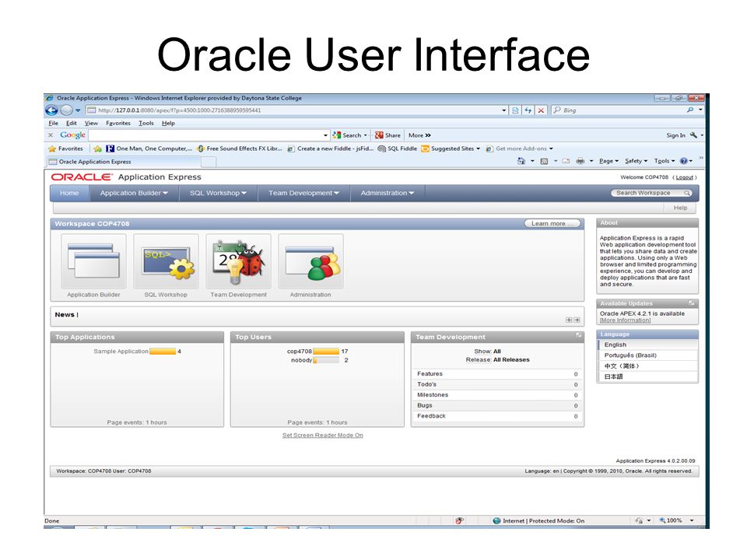Expand Application Builder menu arrow

click(165, 193)
